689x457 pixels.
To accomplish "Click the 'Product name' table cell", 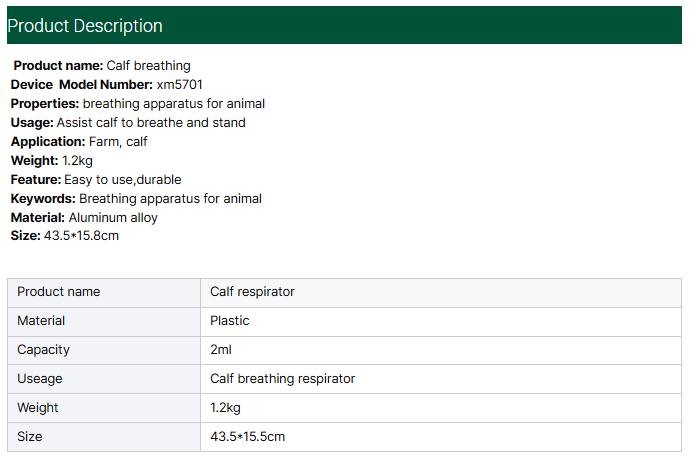I will click(x=59, y=292).
